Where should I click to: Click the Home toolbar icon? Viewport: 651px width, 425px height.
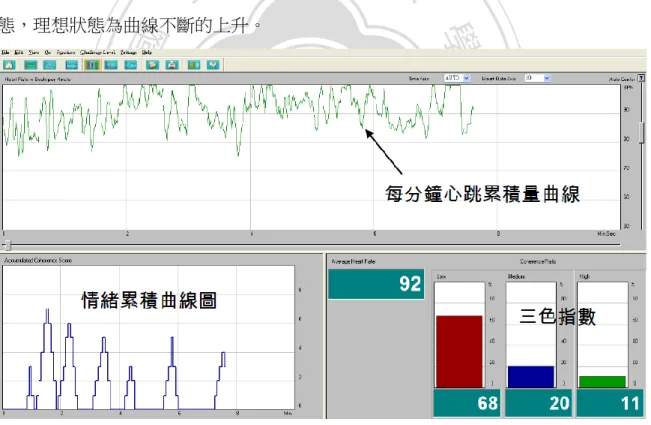(9, 65)
